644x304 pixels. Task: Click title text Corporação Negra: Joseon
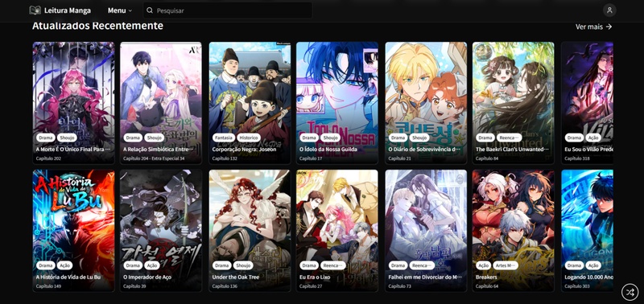point(244,150)
